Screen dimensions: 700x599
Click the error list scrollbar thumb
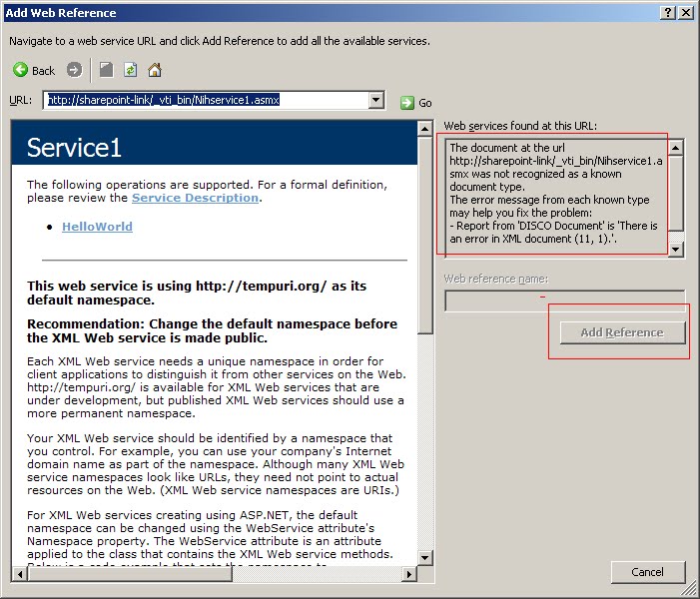(x=676, y=193)
